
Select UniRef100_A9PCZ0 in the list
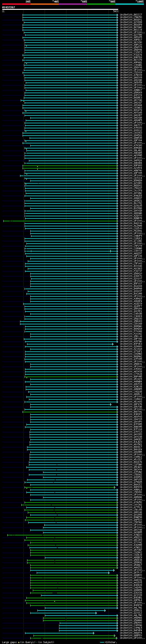[131, 45]
